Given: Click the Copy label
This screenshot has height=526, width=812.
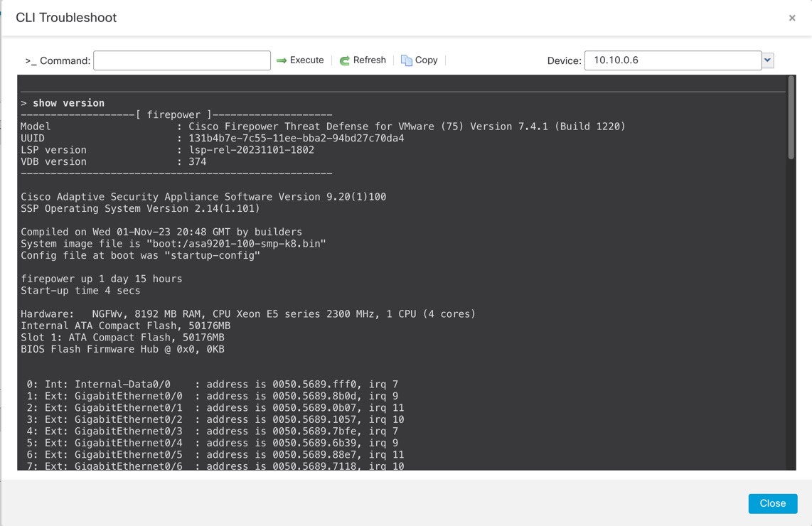Looking at the screenshot, I should [426, 60].
